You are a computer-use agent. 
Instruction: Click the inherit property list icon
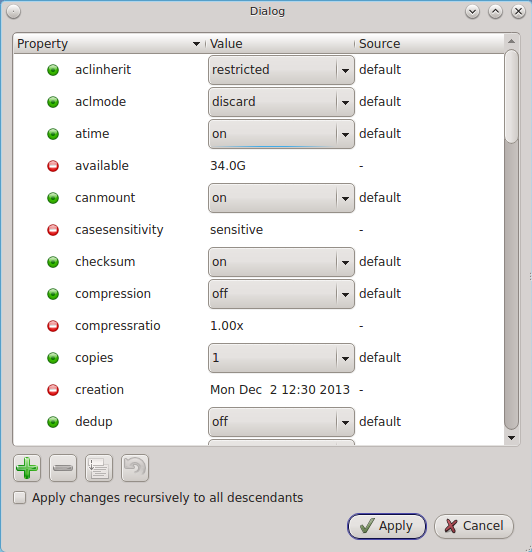pos(99,468)
